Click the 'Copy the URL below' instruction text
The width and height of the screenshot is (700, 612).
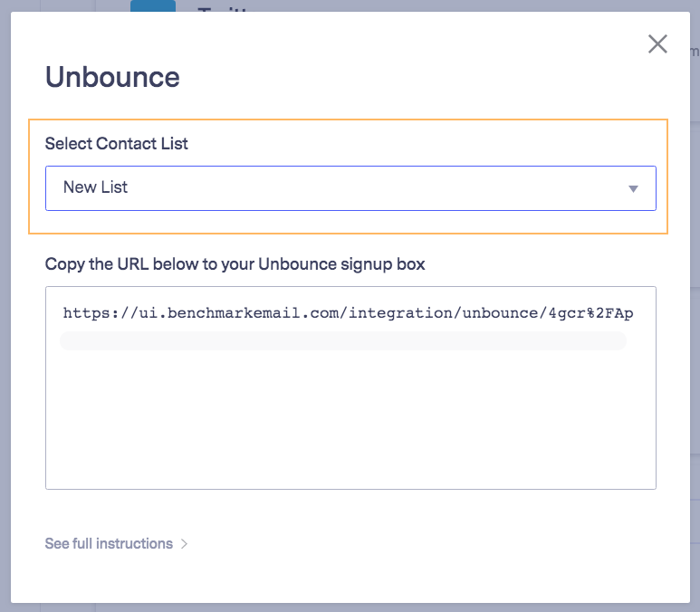click(x=235, y=263)
